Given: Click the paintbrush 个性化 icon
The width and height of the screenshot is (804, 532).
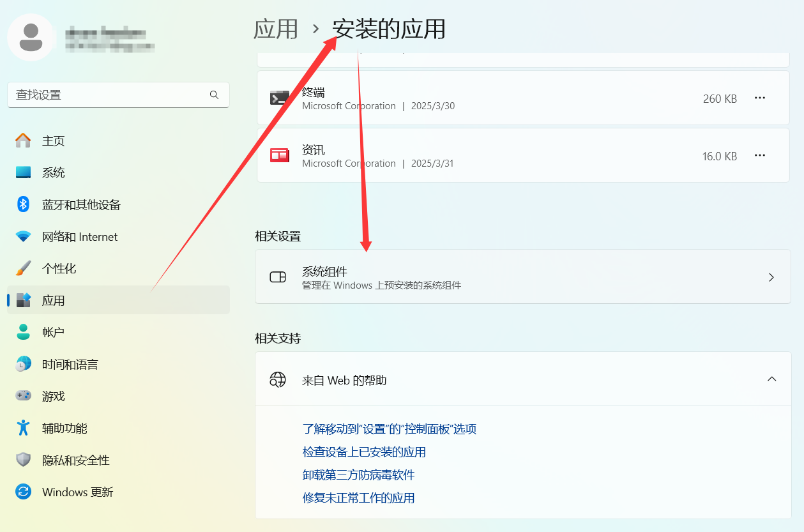Looking at the screenshot, I should [x=23, y=268].
